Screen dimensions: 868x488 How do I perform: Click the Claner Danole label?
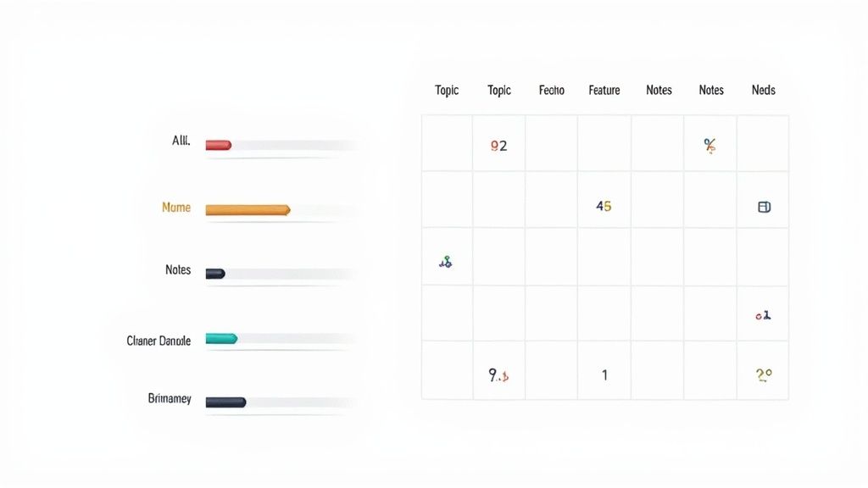[x=159, y=341]
